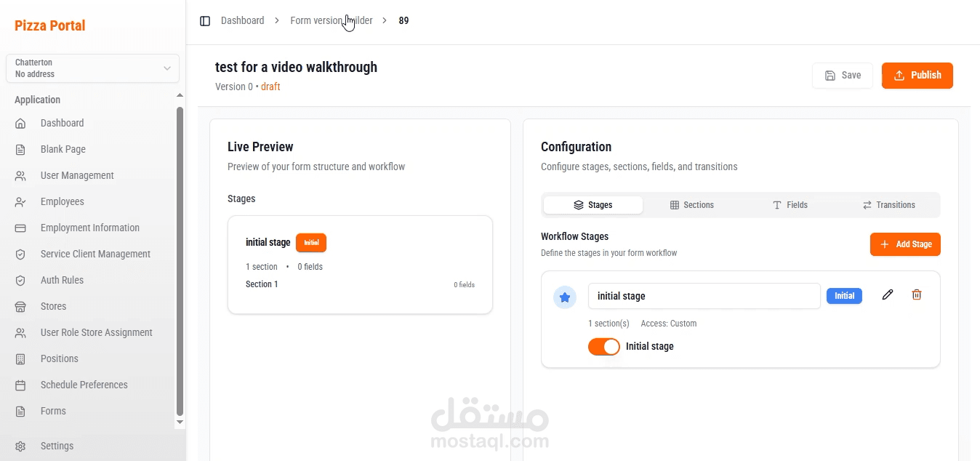The width and height of the screenshot is (980, 461).
Task: Click the trash icon to delete initial stage
Action: click(917, 294)
